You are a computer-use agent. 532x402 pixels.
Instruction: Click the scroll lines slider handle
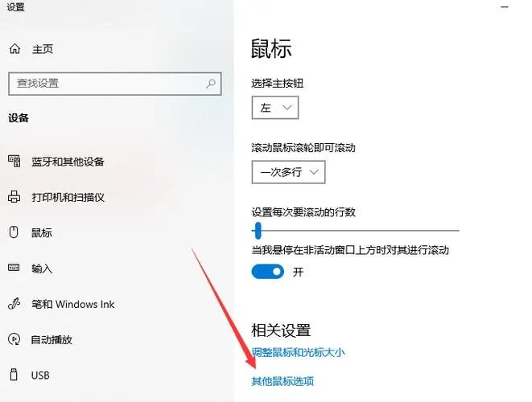[x=258, y=231]
